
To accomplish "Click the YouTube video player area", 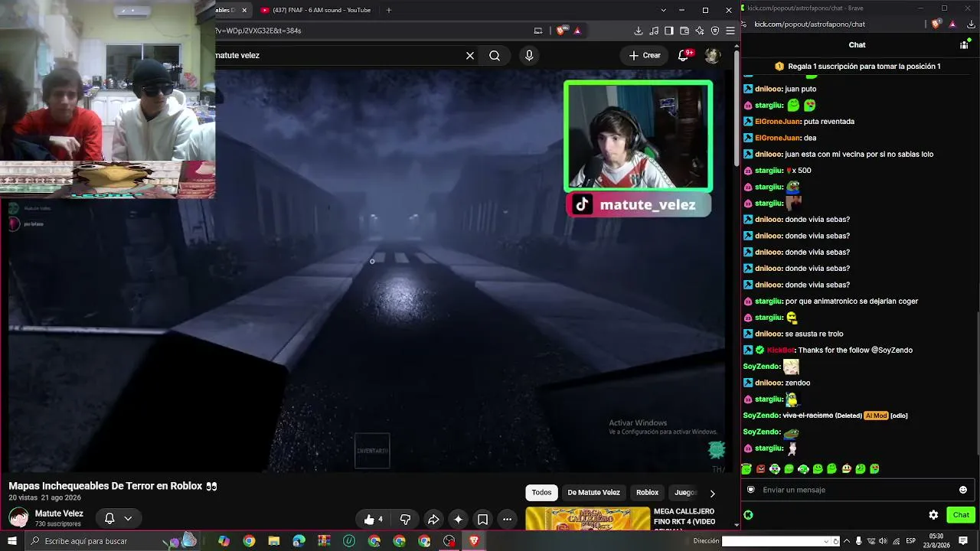I will point(367,272).
